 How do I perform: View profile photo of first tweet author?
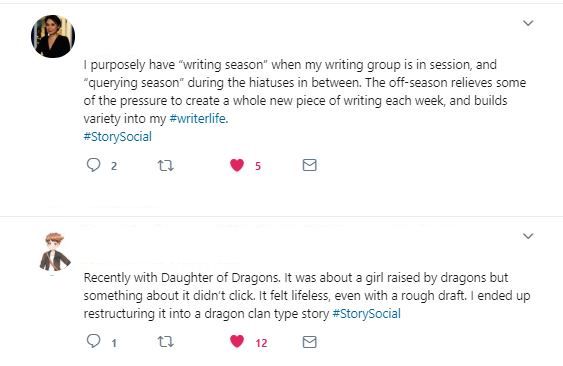pyautogui.click(x=53, y=36)
